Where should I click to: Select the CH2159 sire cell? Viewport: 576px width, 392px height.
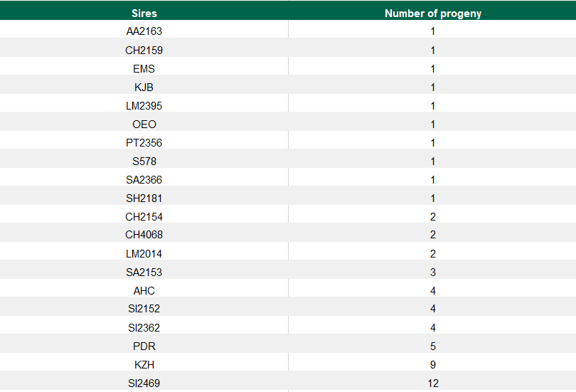(144, 51)
